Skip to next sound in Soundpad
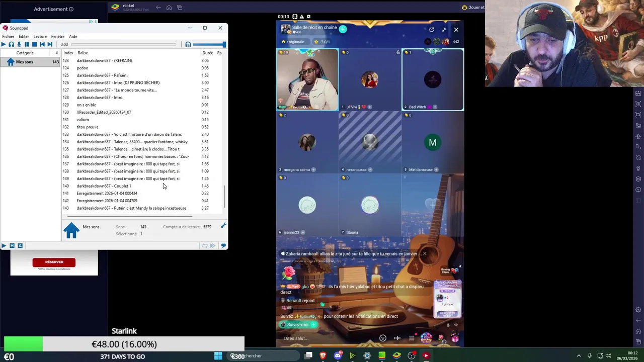The height and width of the screenshot is (362, 644). [50, 44]
